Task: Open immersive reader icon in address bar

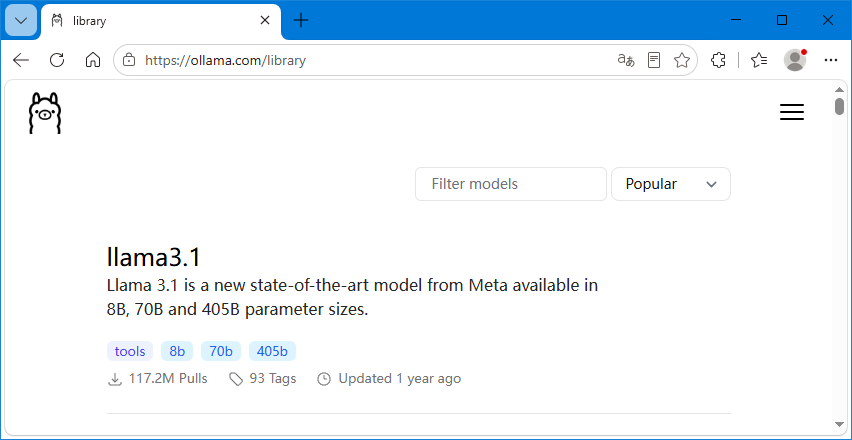Action: pos(654,60)
